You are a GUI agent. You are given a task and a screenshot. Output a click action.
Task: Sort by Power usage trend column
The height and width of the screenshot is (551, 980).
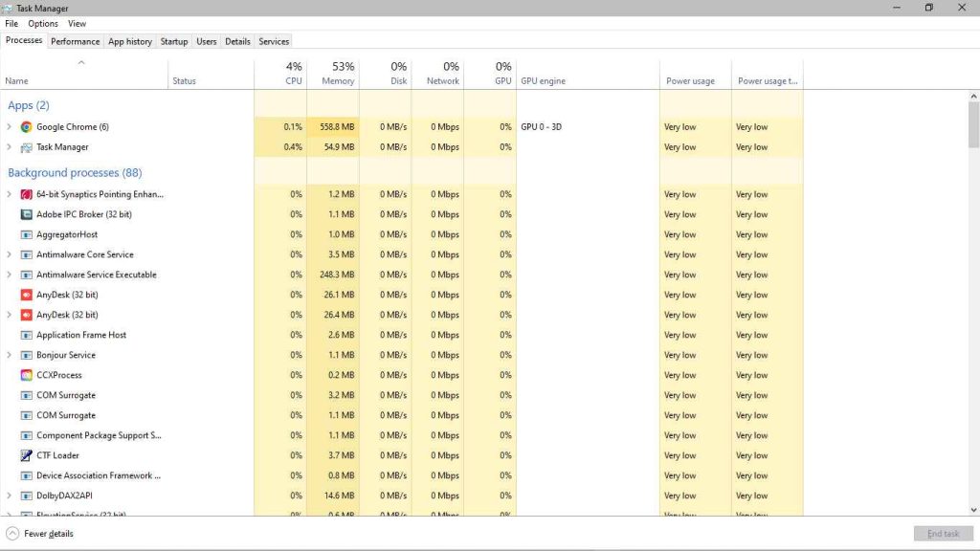pyautogui.click(x=768, y=75)
